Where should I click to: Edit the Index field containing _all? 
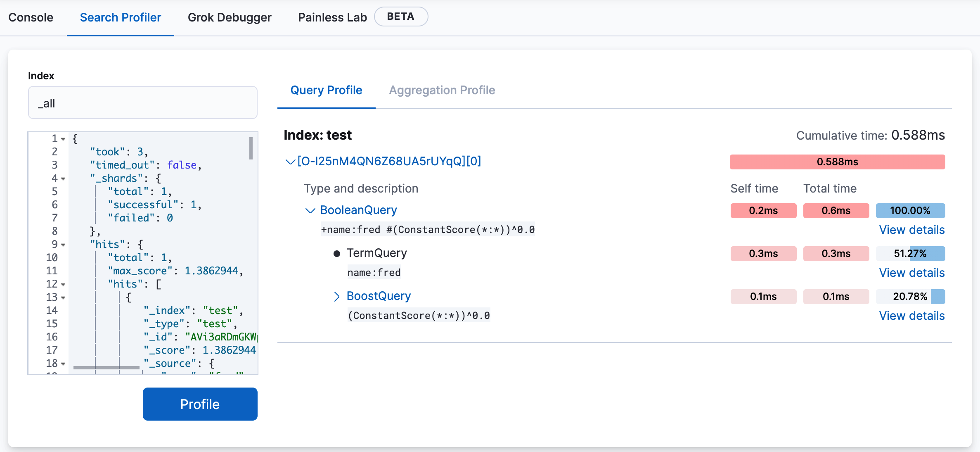[x=142, y=102]
